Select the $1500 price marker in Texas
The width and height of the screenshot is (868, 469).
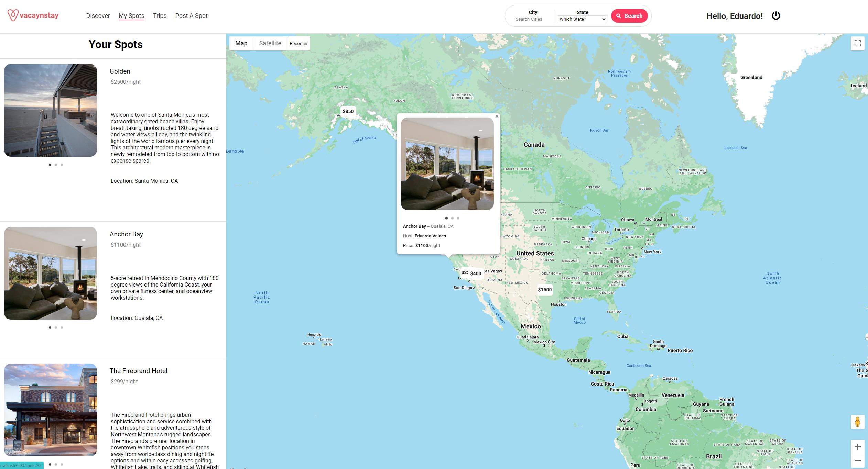tap(545, 290)
